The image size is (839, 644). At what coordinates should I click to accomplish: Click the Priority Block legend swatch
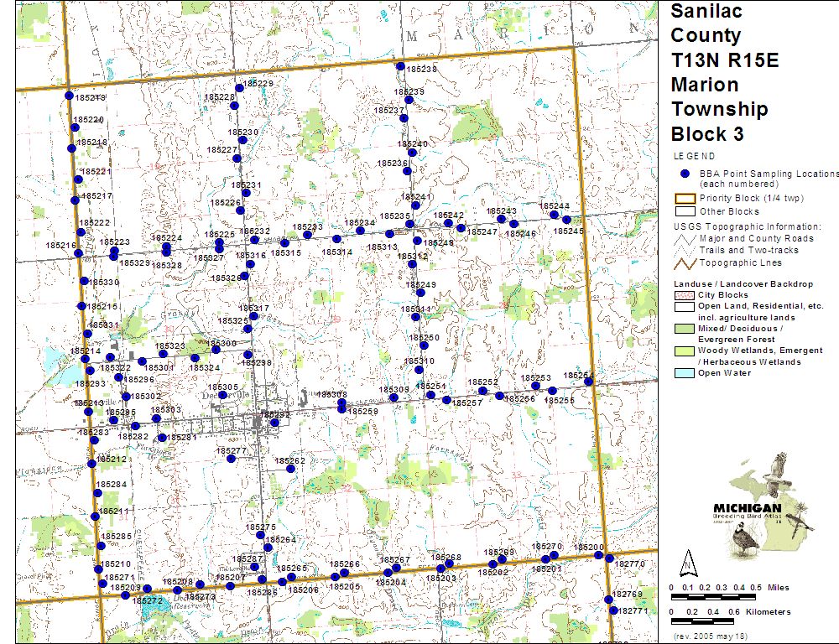click(x=684, y=199)
